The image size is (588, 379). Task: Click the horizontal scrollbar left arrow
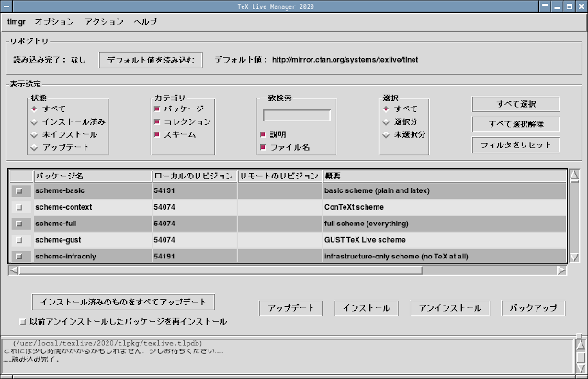pyautogui.click(x=14, y=270)
